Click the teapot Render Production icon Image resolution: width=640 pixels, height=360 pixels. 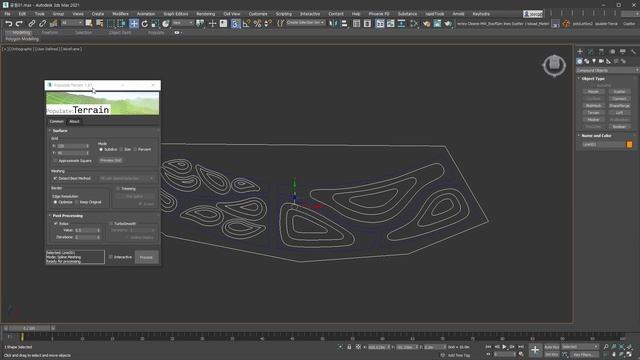click(448, 24)
